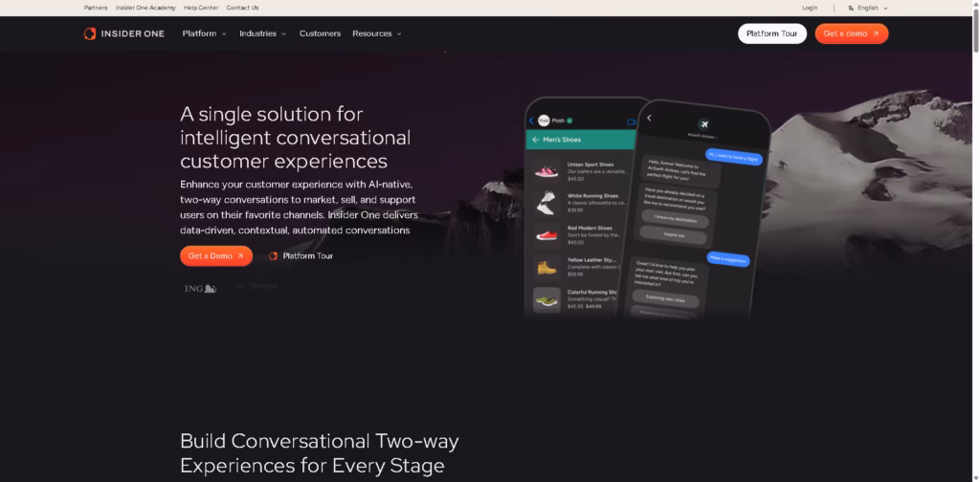Viewport: 980px width, 482px height.
Task: Click the Posh avatar icon in phone
Action: [x=544, y=120]
